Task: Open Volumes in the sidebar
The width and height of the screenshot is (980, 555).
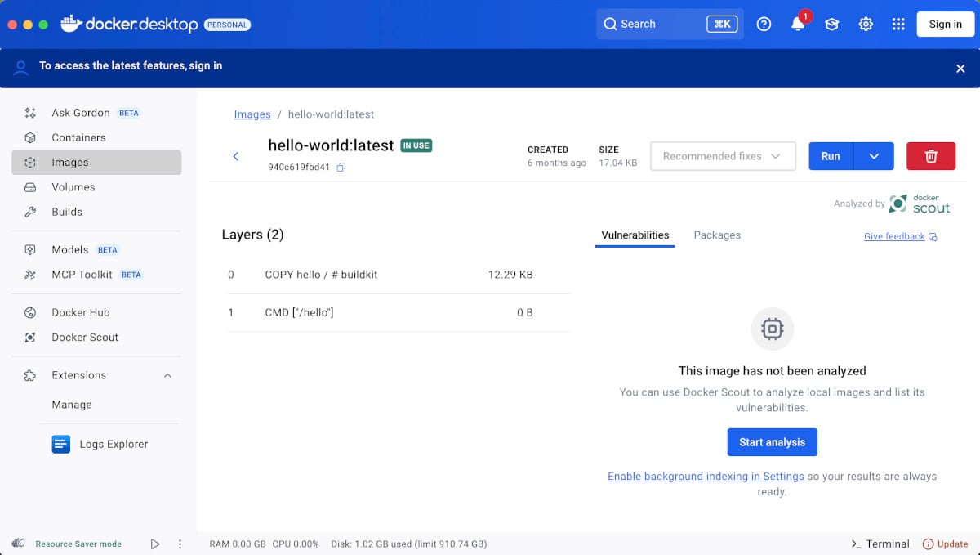Action: pos(96,187)
